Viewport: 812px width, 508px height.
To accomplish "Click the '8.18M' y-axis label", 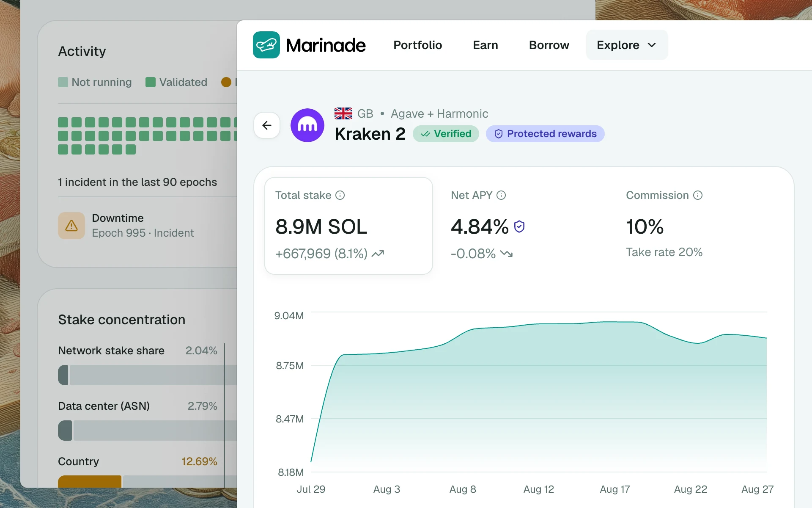I will click(291, 472).
